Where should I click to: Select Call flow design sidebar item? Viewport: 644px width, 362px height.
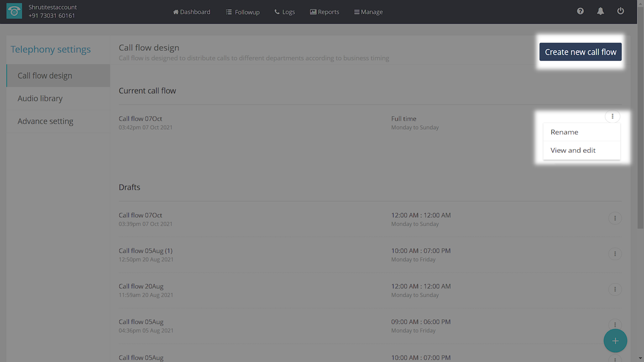tap(45, 75)
